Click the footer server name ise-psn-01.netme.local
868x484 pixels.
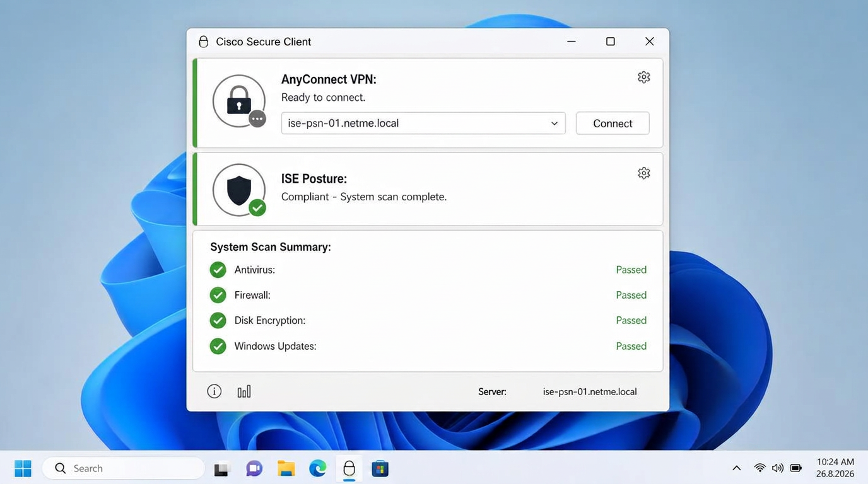tap(590, 391)
